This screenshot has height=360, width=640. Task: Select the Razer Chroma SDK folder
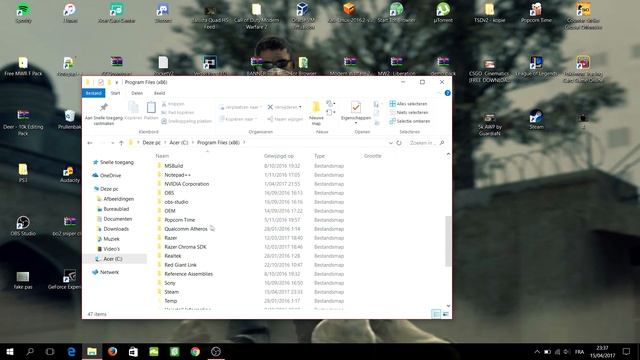coord(185,247)
